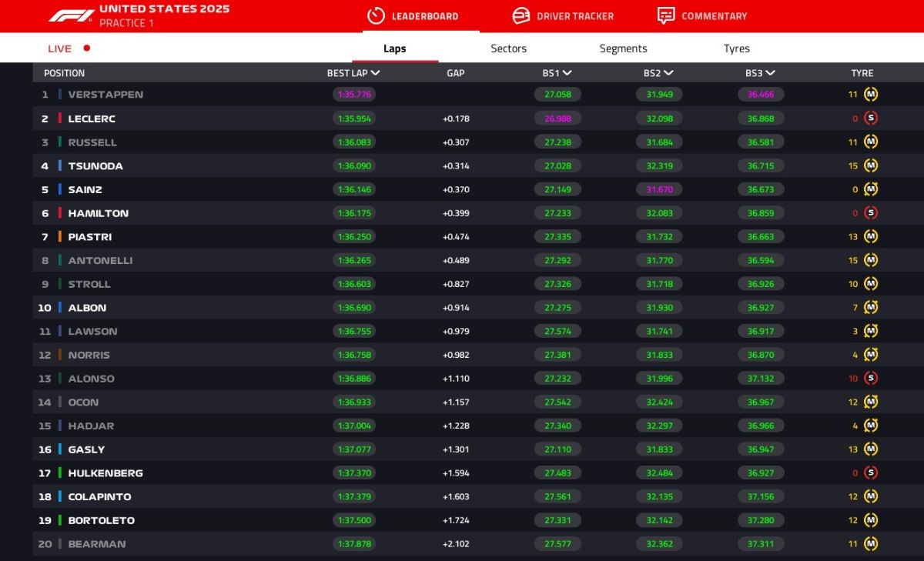924x561 pixels.
Task: Click Leclerc's soft tyre icon
Action: click(x=871, y=119)
